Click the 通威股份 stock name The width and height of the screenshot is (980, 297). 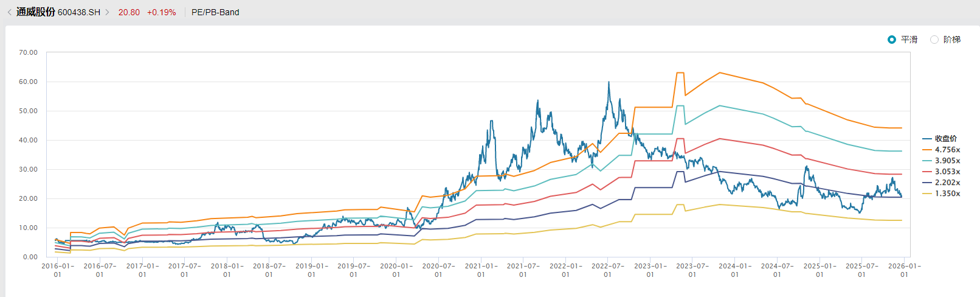[x=36, y=12]
